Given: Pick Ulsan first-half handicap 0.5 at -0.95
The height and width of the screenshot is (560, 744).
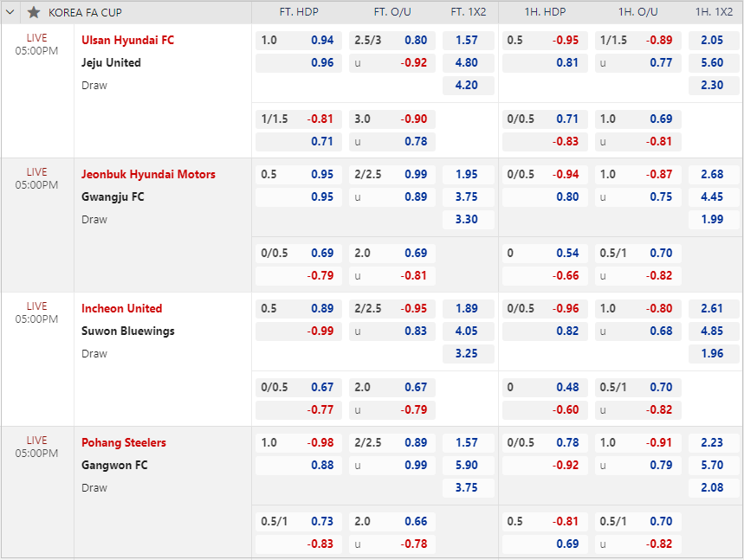Looking at the screenshot, I should 545,41.
